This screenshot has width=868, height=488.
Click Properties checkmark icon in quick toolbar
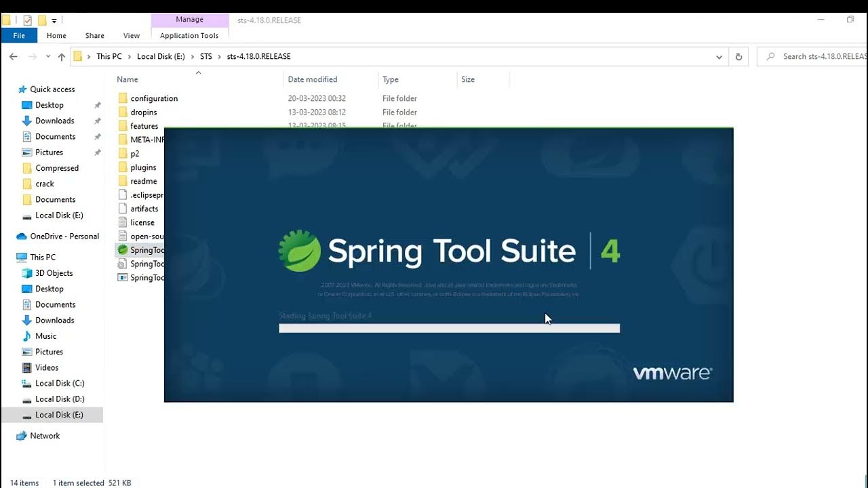tap(28, 20)
